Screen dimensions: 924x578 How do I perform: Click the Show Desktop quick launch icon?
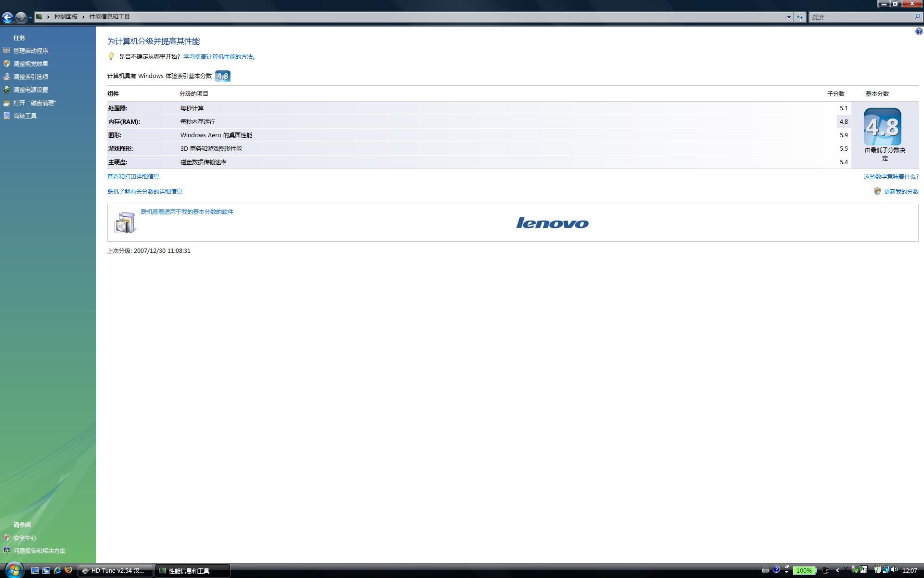point(35,570)
